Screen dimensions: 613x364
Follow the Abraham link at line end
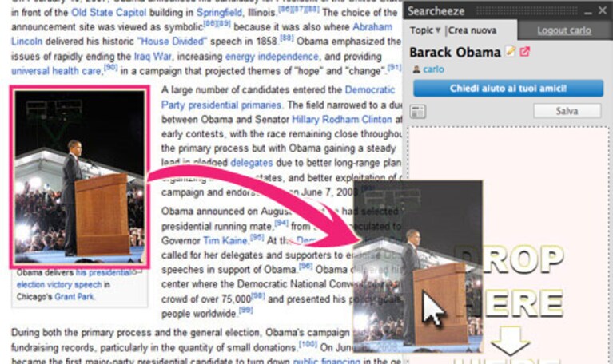click(x=372, y=27)
